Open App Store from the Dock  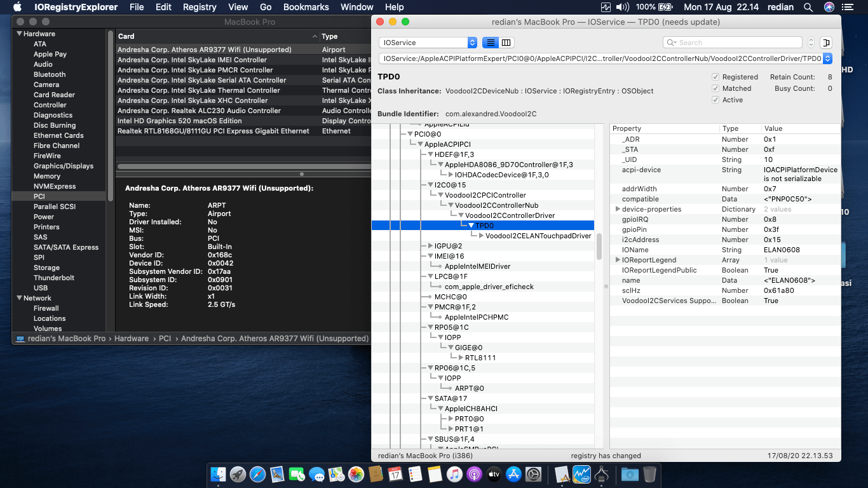coord(513,474)
